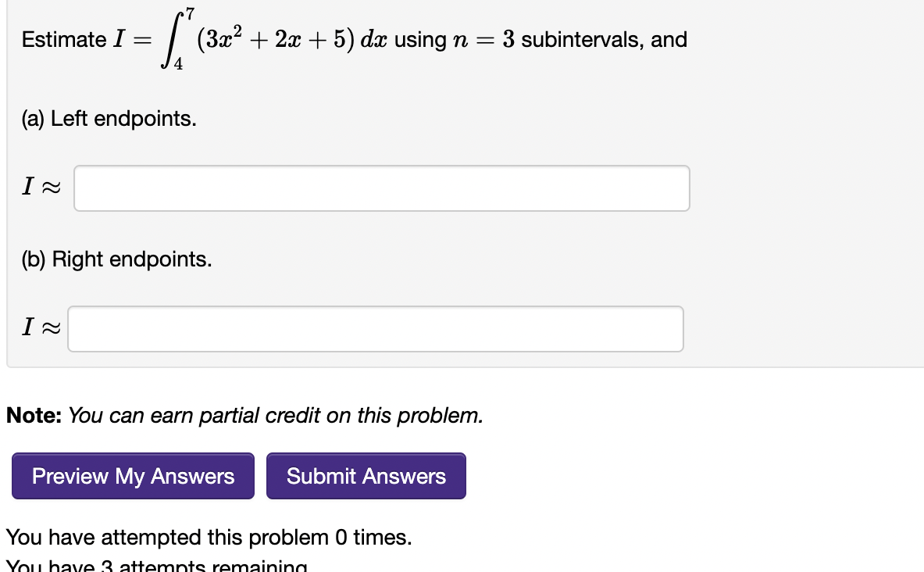Click Submit Answers to grade the problem
Image resolution: width=924 pixels, height=572 pixels.
[x=366, y=476]
